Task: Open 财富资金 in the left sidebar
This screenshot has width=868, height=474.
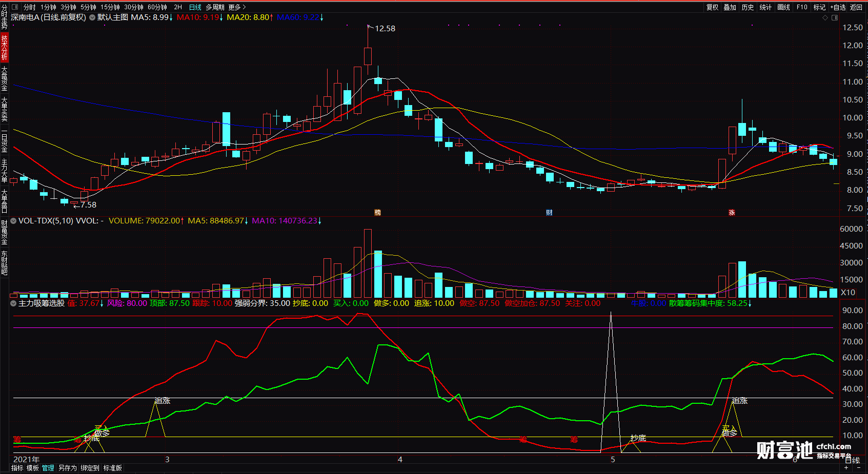Action: [x=4, y=232]
